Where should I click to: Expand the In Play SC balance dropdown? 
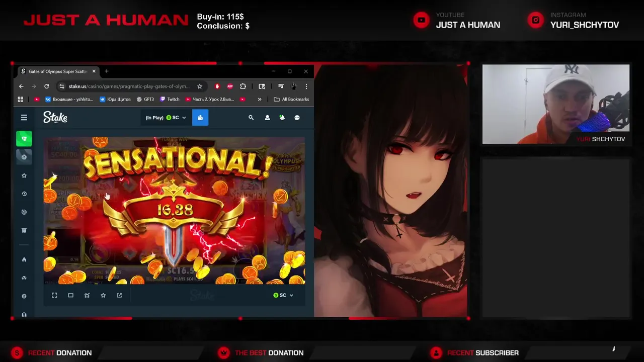[x=166, y=118]
